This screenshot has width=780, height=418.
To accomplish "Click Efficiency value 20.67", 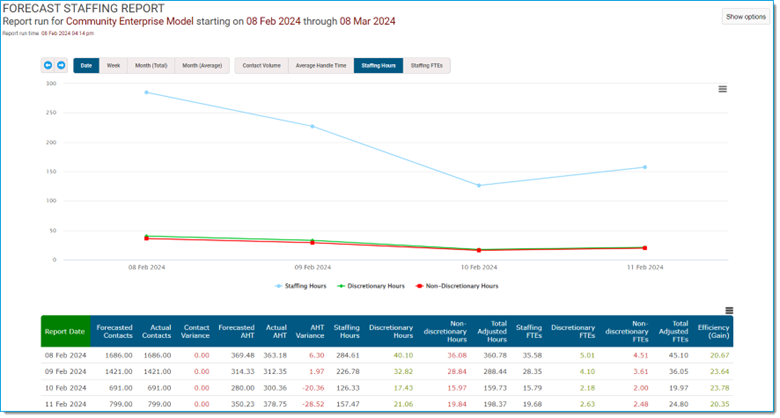I will 719,355.
